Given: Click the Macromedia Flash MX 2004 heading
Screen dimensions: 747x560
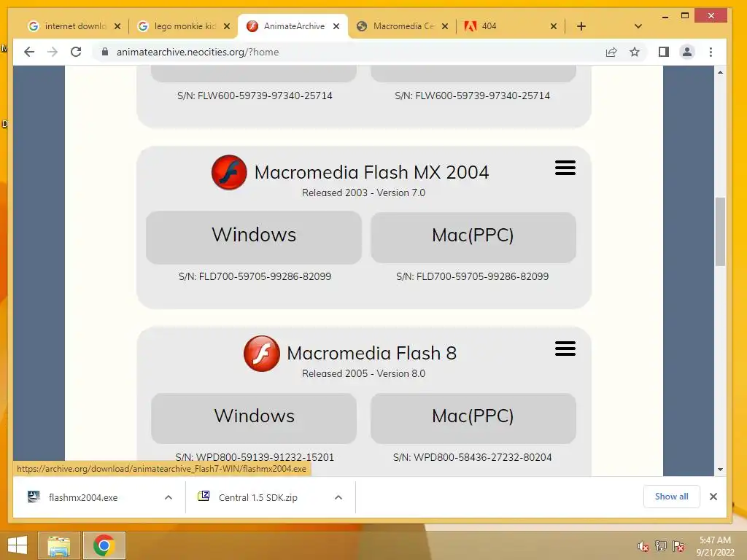Looking at the screenshot, I should coord(371,172).
